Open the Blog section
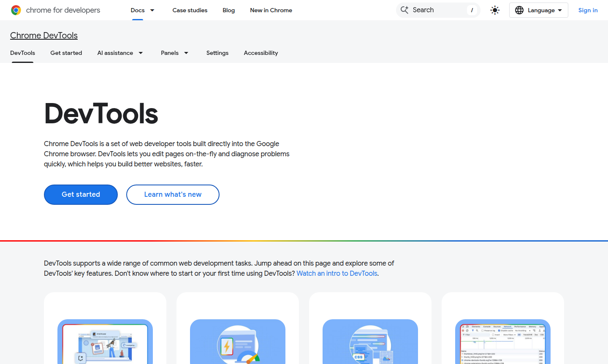Viewport: 608px width, 364px height. pyautogui.click(x=228, y=10)
